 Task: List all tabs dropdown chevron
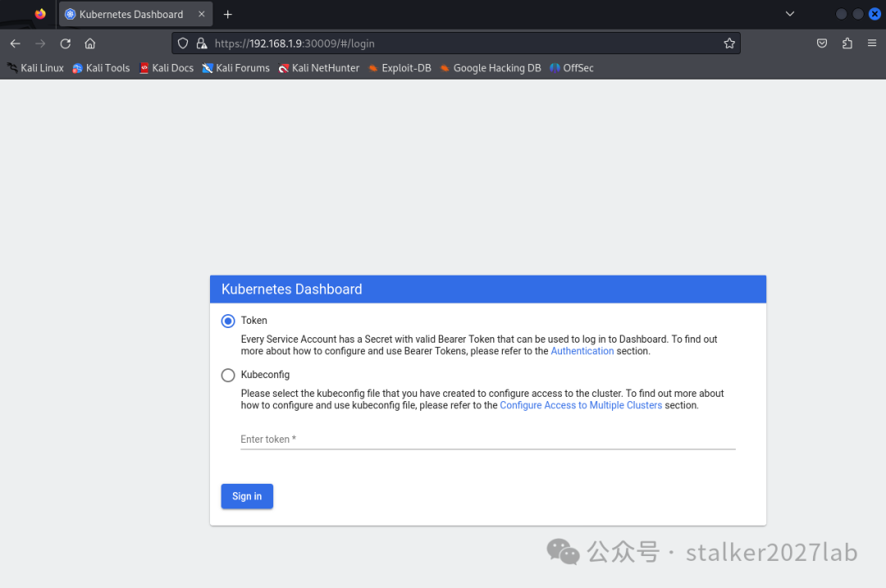click(790, 14)
